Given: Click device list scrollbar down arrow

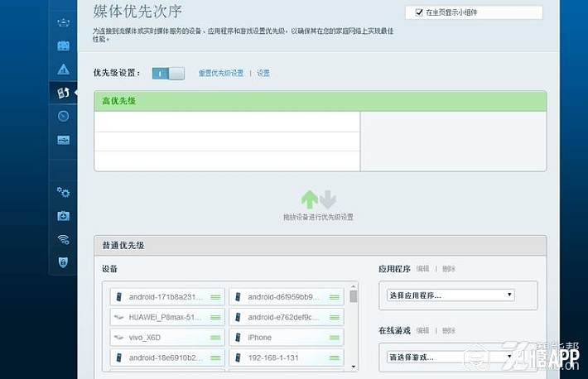Looking at the screenshot, I should (x=354, y=367).
